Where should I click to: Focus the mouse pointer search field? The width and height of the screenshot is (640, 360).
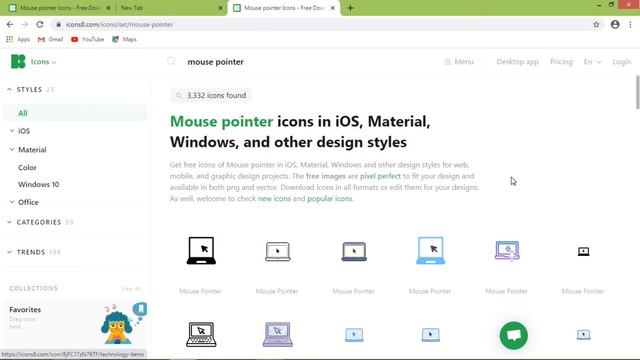coord(215,62)
